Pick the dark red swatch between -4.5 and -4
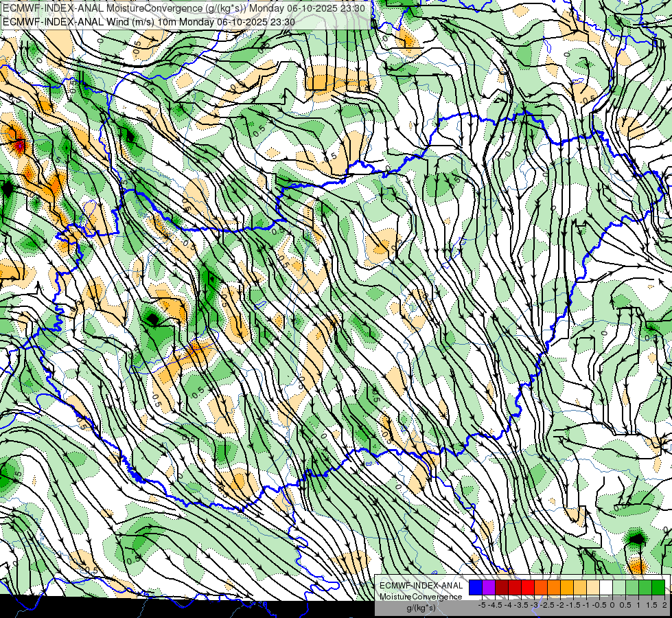Image resolution: width=672 pixels, height=618 pixels. pyautogui.click(x=502, y=588)
